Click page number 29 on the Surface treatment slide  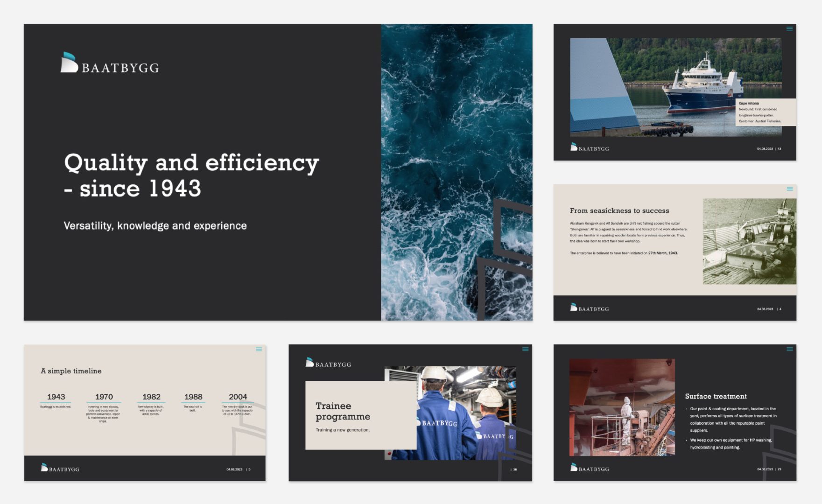[x=780, y=469]
